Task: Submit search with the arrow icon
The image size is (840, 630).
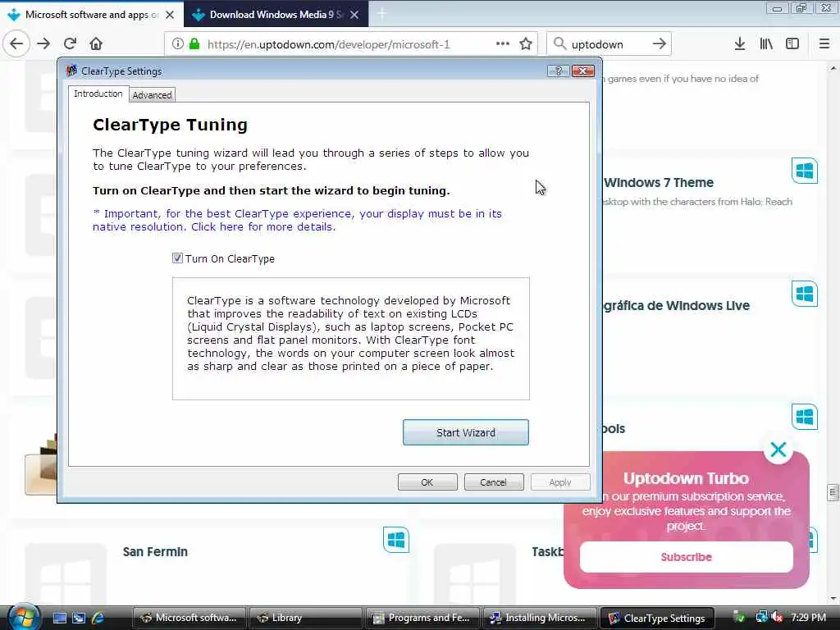Action: coord(660,44)
